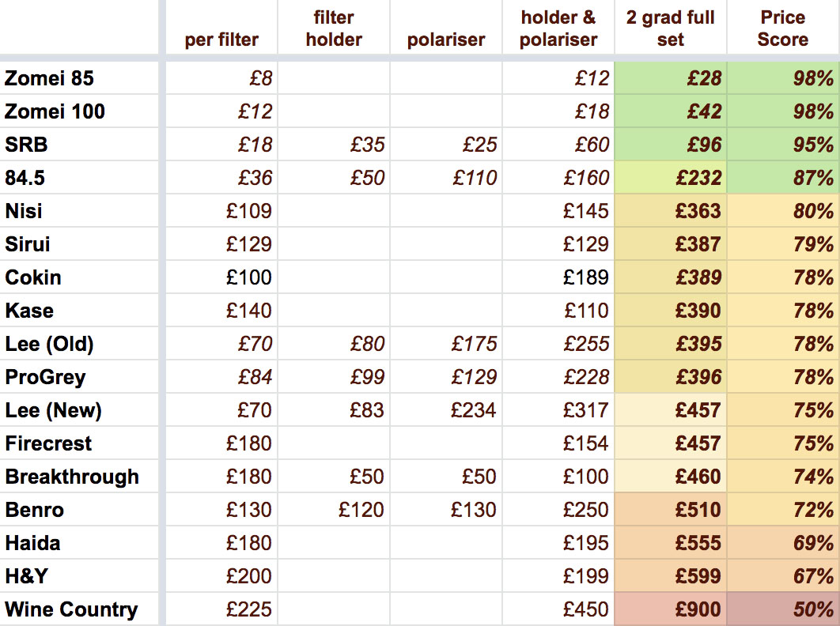
Task: Click the "2 grad full set" header
Action: coord(670,28)
